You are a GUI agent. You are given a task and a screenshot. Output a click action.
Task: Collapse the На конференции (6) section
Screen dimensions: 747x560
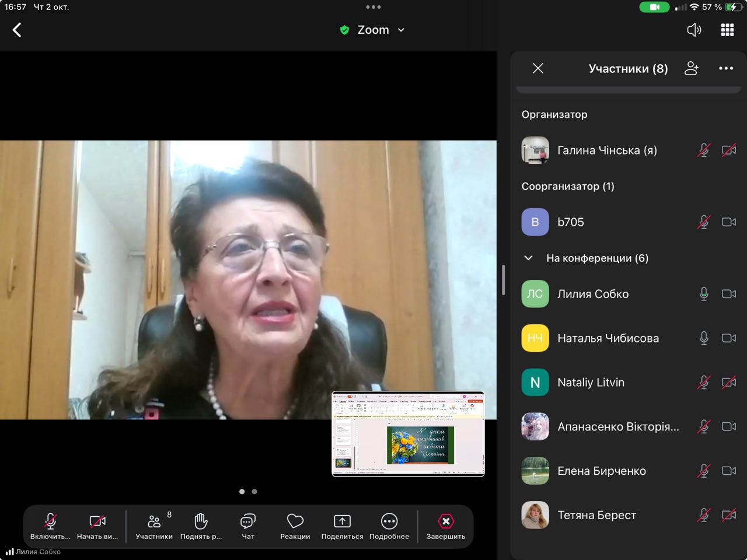point(528,258)
